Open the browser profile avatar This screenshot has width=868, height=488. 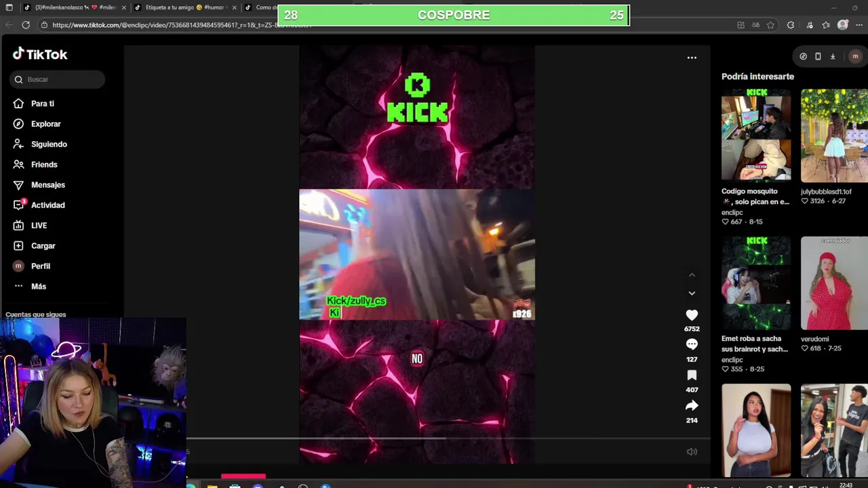(843, 25)
